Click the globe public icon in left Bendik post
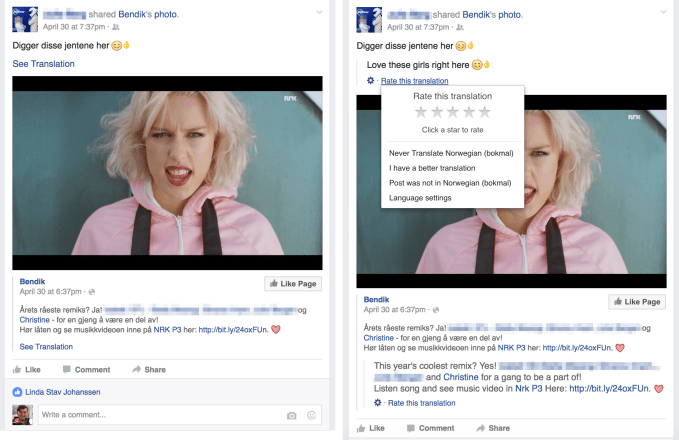 pyautogui.click(x=91, y=292)
